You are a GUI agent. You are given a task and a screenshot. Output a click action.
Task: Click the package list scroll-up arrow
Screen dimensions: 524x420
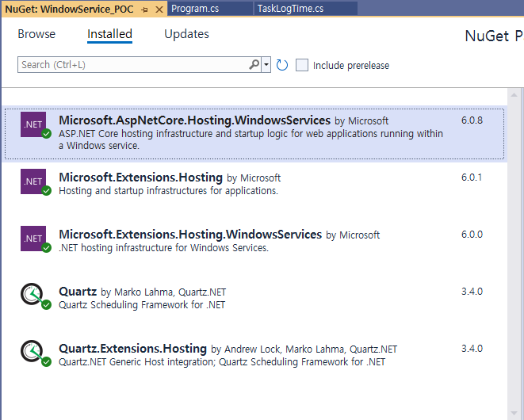click(514, 96)
